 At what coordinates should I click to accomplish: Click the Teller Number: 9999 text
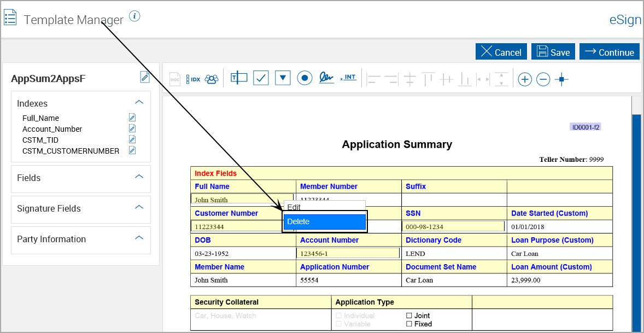point(571,159)
